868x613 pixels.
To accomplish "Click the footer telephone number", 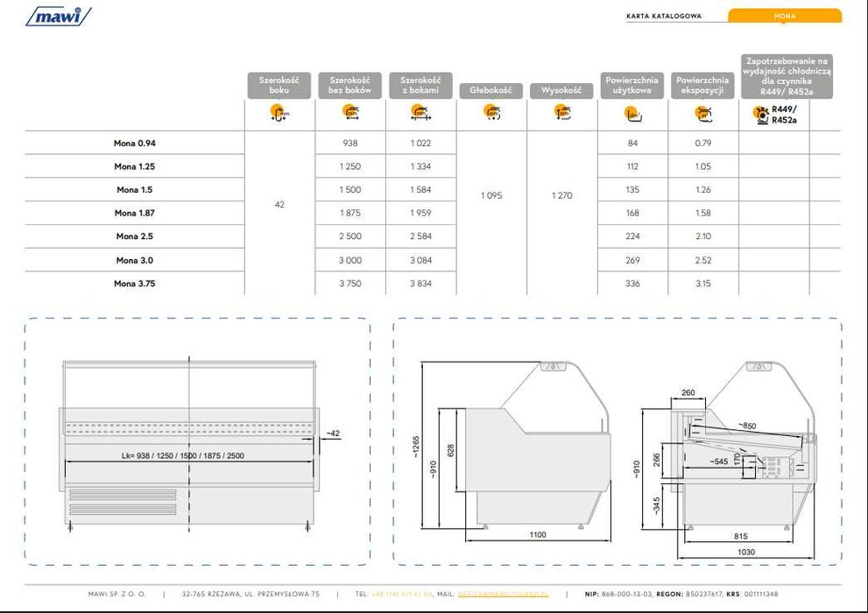I will (401, 594).
